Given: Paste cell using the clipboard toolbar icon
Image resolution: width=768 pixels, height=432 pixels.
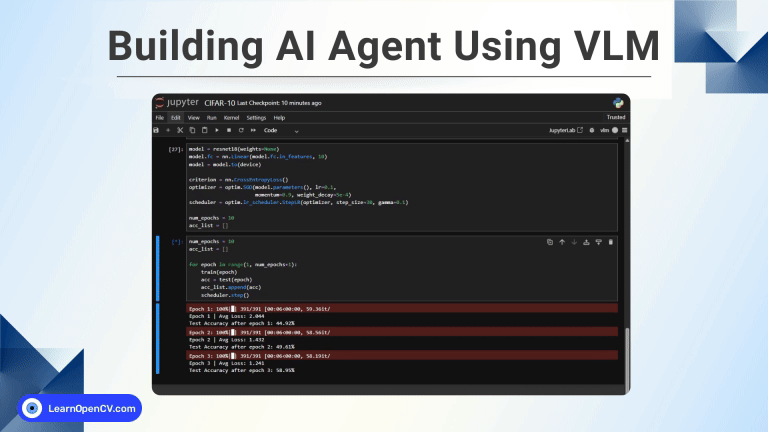Looking at the screenshot, I should tap(204, 130).
